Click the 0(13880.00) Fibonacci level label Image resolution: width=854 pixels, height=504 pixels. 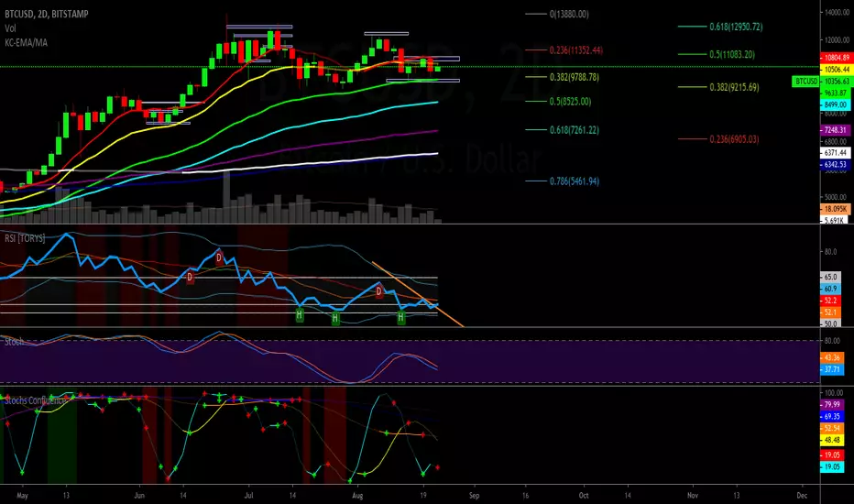[569, 14]
